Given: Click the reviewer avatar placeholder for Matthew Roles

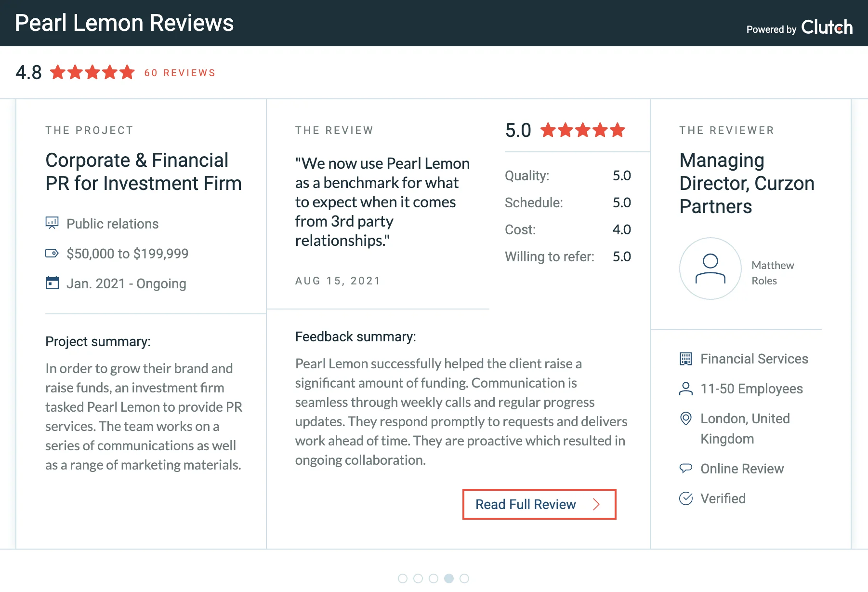Looking at the screenshot, I should click(x=710, y=269).
